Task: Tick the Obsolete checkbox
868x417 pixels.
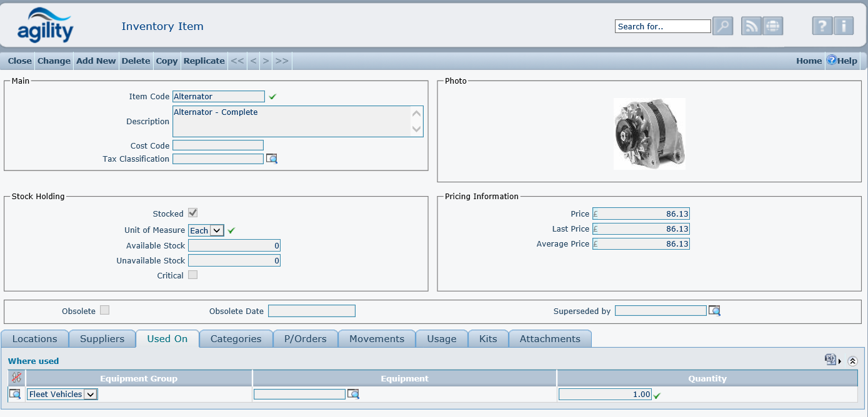Action: click(105, 310)
